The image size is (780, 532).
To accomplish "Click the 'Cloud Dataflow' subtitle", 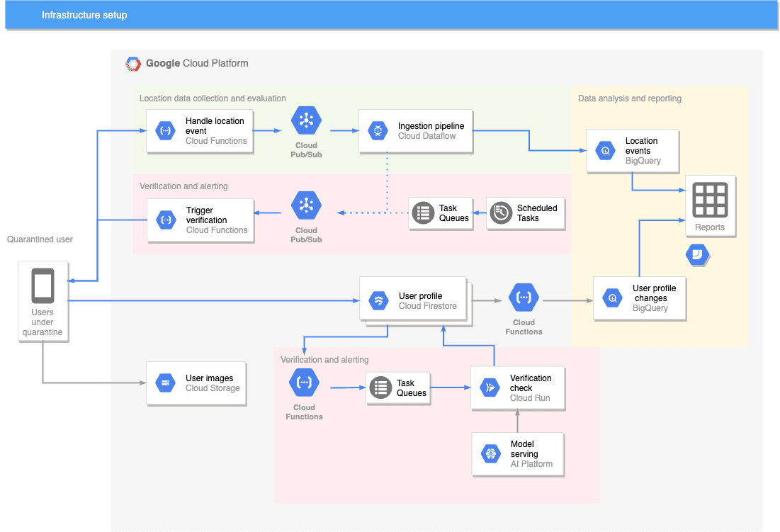I will point(426,136).
